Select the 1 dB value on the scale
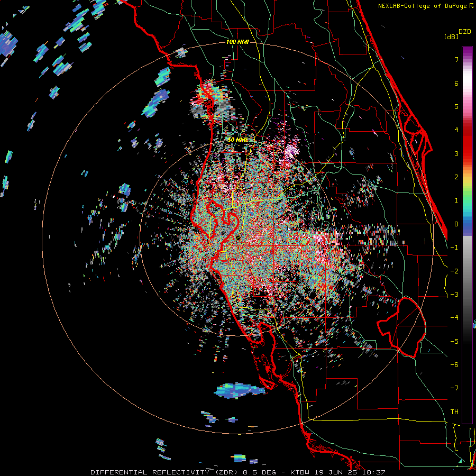The height and width of the screenshot is (476, 476). (x=456, y=200)
